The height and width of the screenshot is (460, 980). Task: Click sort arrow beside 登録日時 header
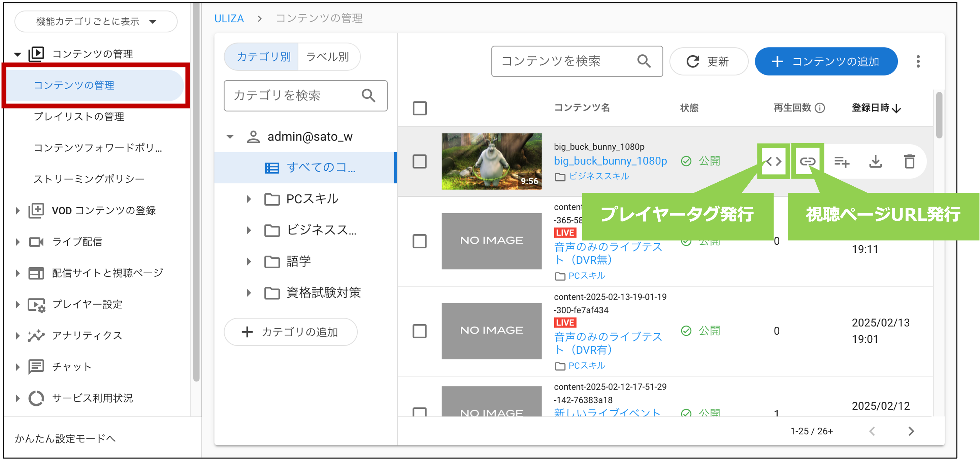897,109
